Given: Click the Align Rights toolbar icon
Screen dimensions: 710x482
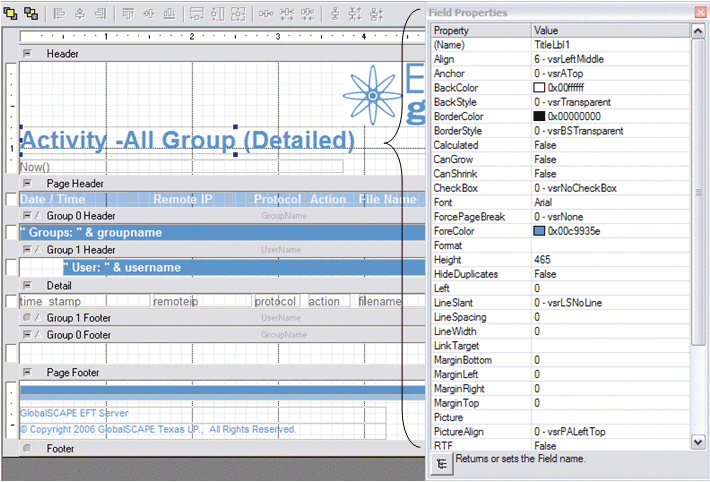Looking at the screenshot, I should tap(99, 14).
